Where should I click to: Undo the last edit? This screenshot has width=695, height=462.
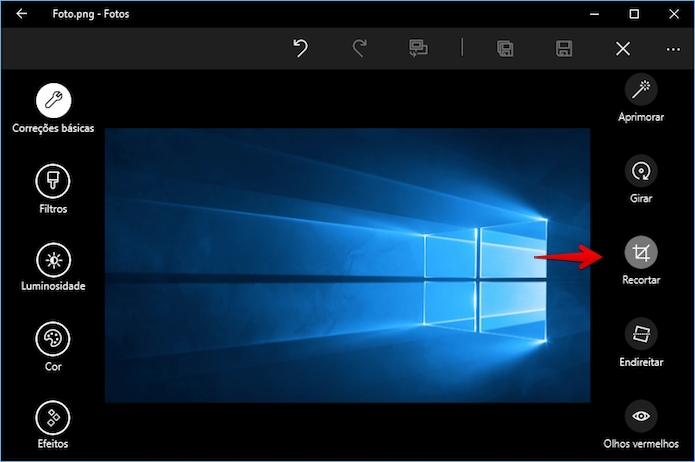click(301, 48)
